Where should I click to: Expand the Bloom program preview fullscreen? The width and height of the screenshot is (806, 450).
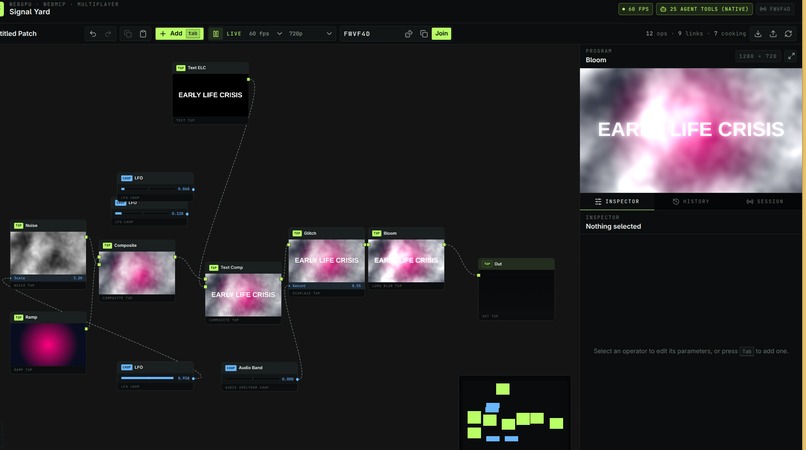(x=791, y=56)
